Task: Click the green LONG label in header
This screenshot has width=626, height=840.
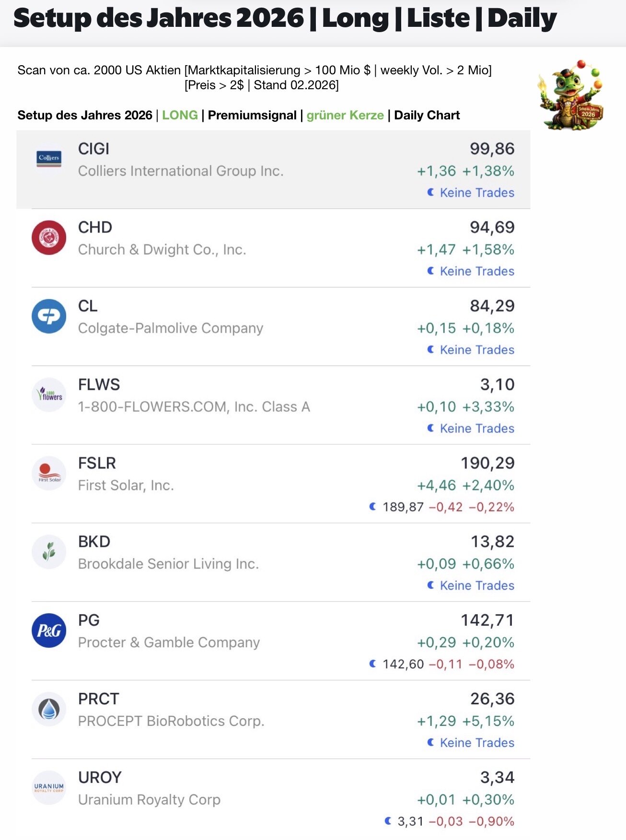Action: (180, 116)
